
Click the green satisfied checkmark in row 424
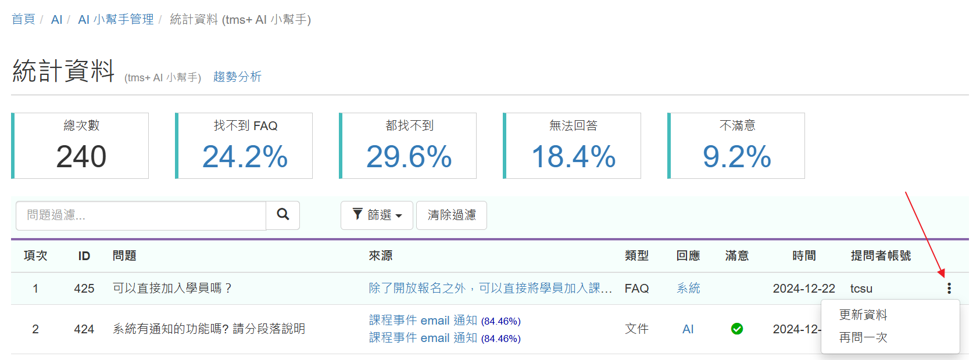736,329
